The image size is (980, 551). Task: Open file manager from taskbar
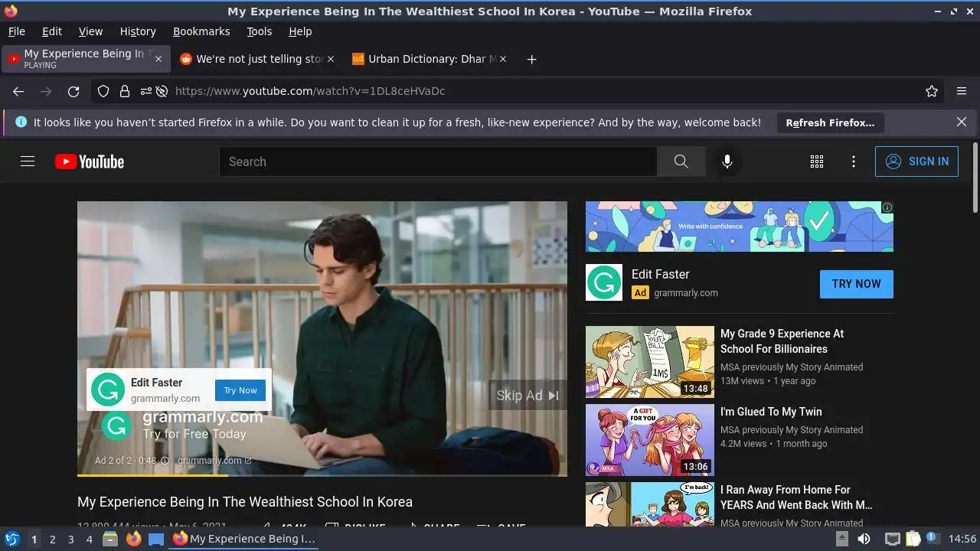click(110, 539)
